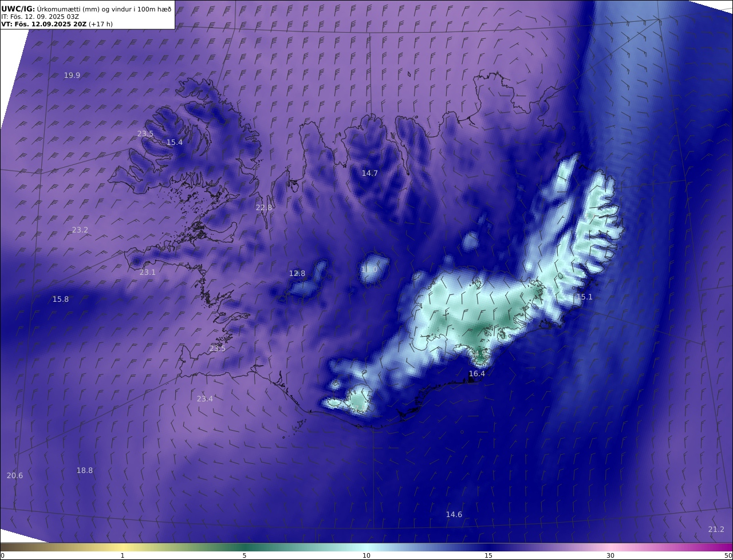733x560 pixels.
Task: Click the colorbar tick label 0
Action: coord(2,555)
